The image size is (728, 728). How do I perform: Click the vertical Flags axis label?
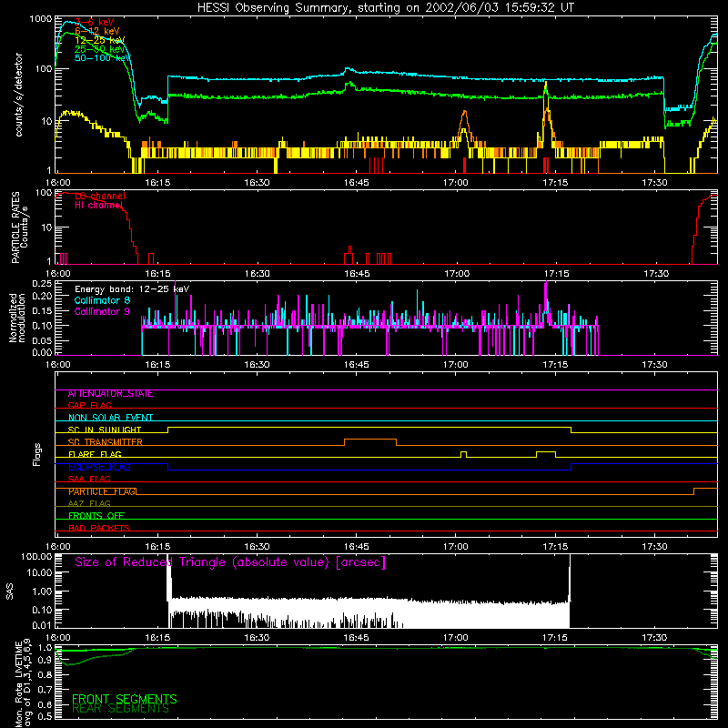[37, 454]
